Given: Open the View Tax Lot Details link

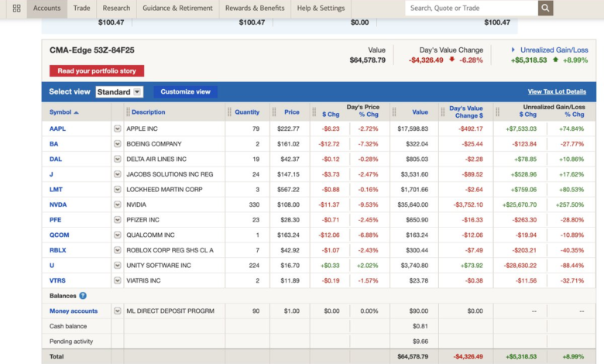Looking at the screenshot, I should [x=556, y=91].
